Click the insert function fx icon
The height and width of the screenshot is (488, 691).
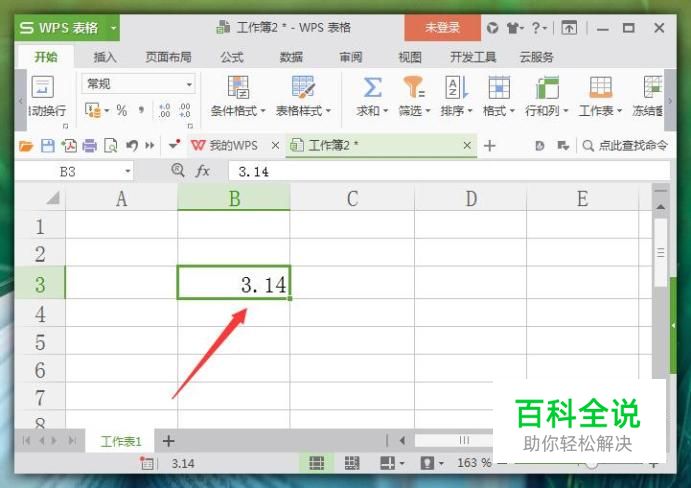coord(202,171)
